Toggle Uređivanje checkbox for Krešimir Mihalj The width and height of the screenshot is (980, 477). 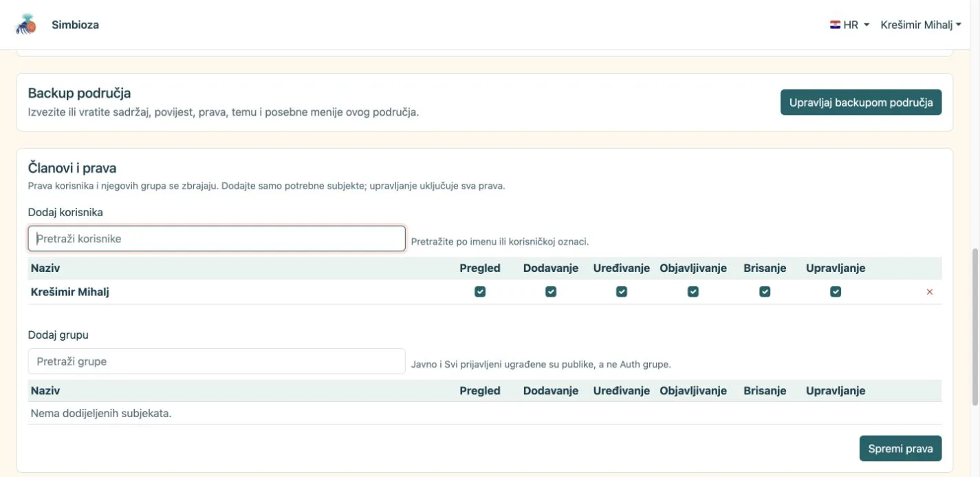tap(622, 292)
